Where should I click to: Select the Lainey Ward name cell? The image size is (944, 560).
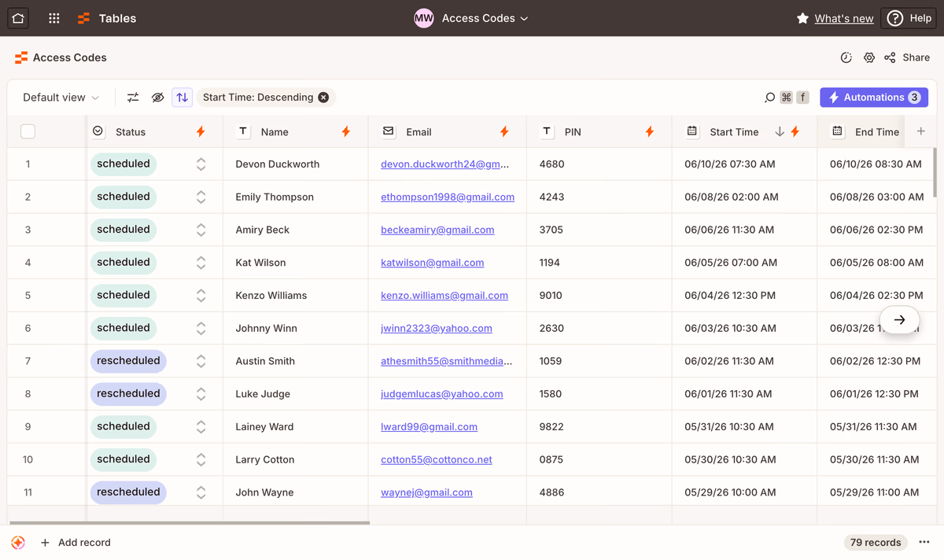[x=296, y=427]
